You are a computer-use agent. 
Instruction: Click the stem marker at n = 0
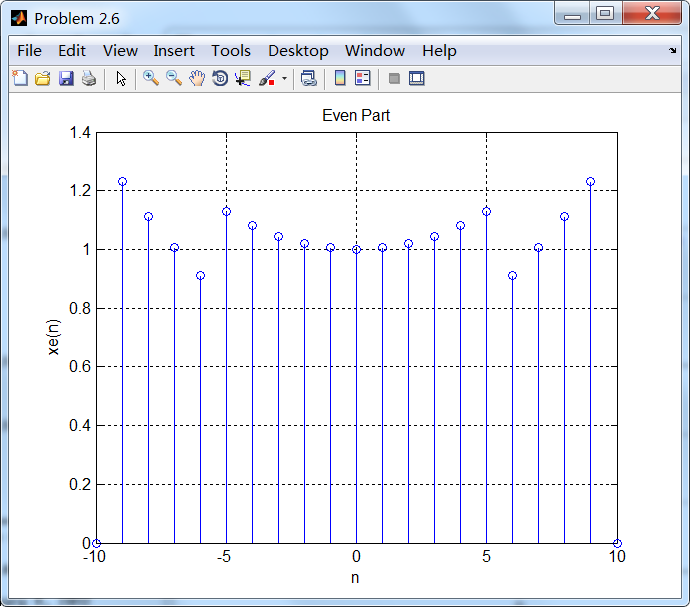click(356, 250)
